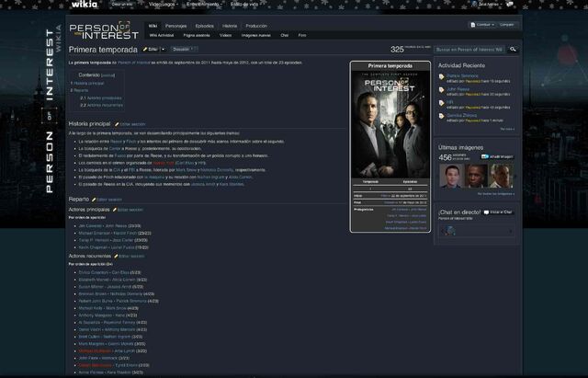
Task: Open Estilo de vida in top bar
Action: [244, 5]
